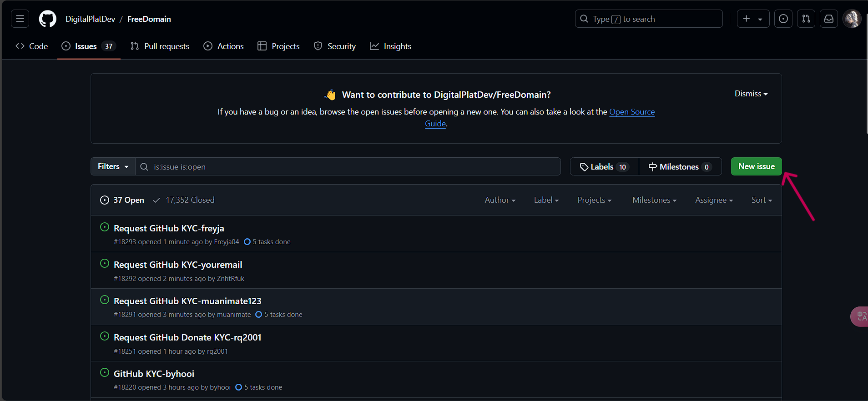
Task: Open issue Request GitHub KYC-muanimate123
Action: (187, 301)
